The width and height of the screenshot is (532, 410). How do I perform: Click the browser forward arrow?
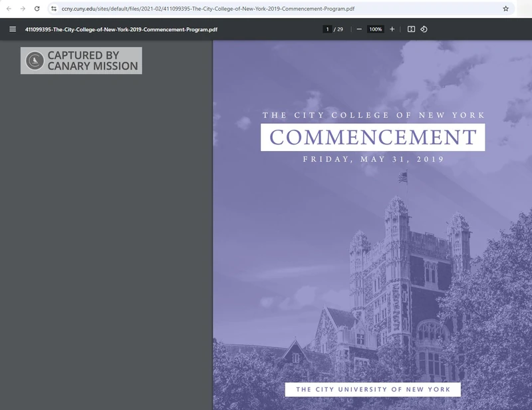point(23,9)
